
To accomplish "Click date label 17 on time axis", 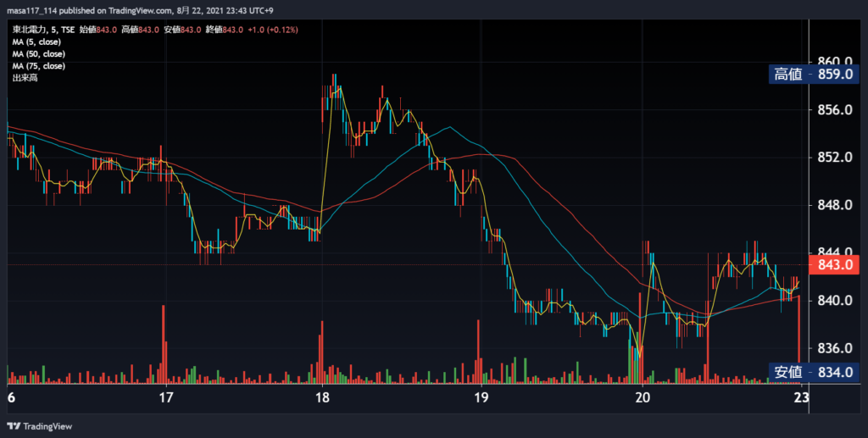I will (x=166, y=397).
